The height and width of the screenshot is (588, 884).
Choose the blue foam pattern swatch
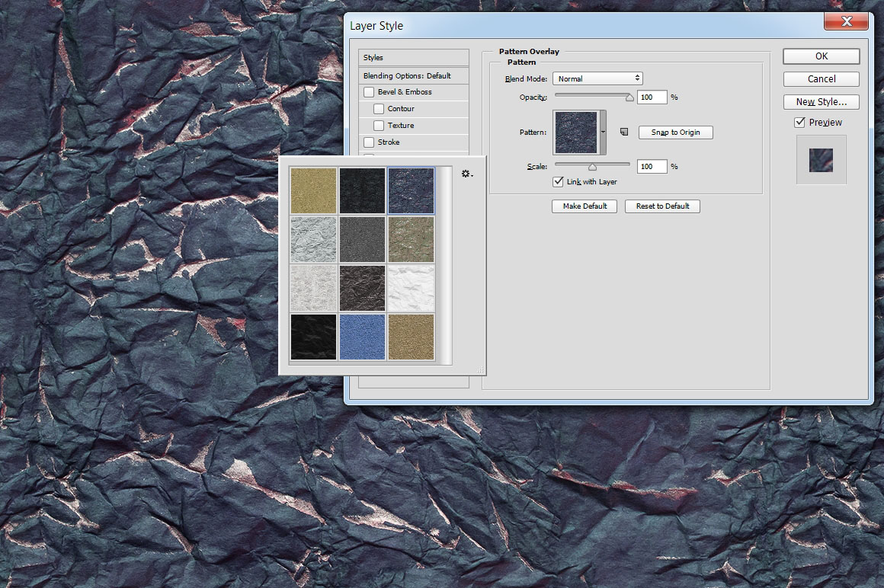(362, 337)
